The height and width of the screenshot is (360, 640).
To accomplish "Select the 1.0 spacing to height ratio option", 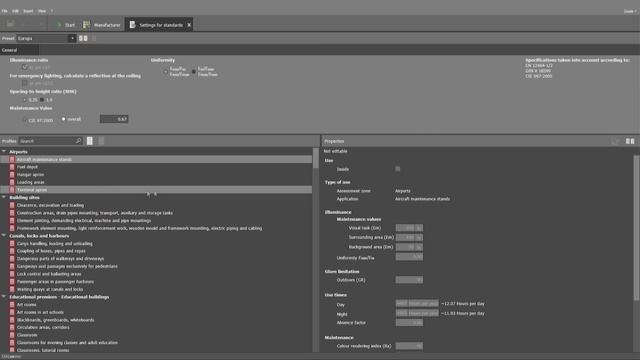I will pos(42,100).
